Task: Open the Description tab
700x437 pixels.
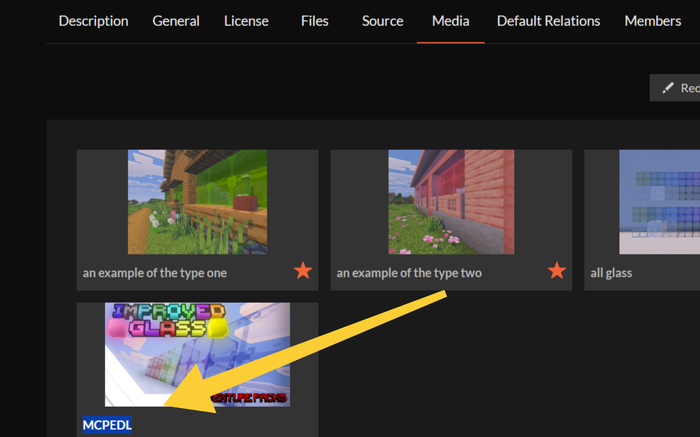Action: [x=93, y=21]
